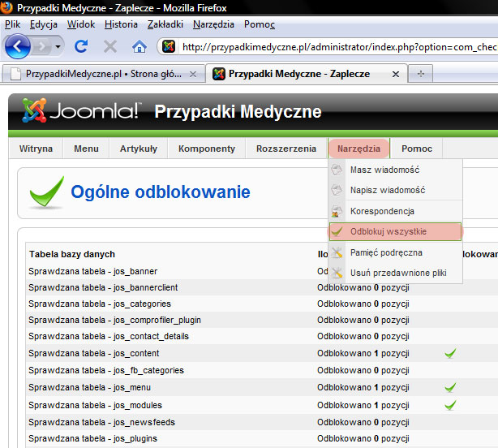The width and height of the screenshot is (498, 448).
Task: Click 'Sprawdzana tabela - jos_menu' row text
Action: click(x=89, y=388)
